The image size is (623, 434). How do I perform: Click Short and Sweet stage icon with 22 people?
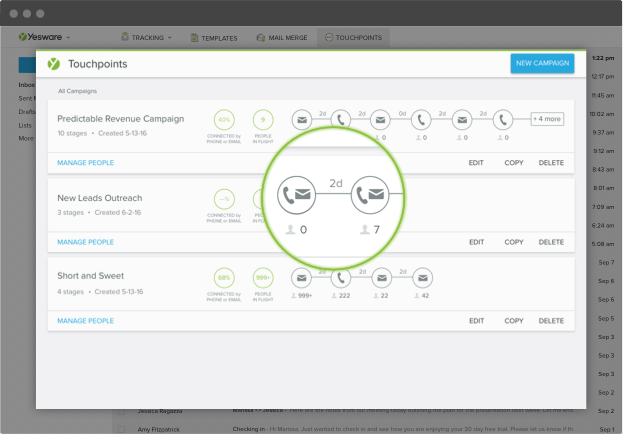382,278
